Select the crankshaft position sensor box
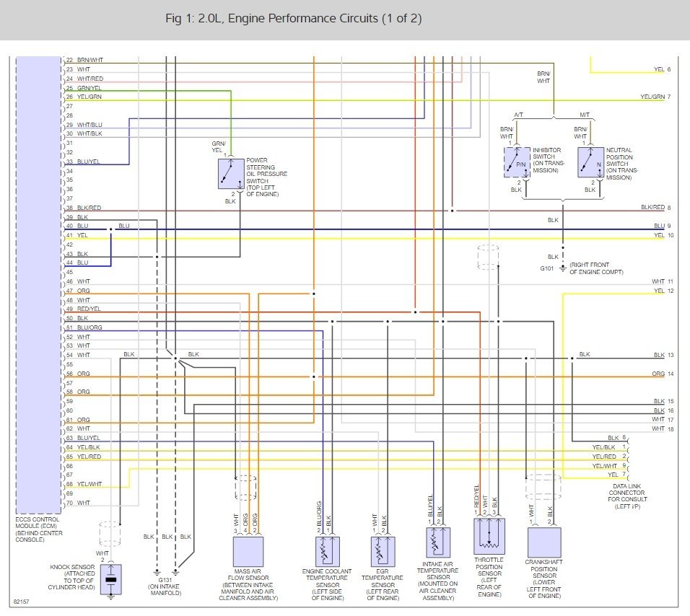The height and width of the screenshot is (616, 690). coord(544,542)
